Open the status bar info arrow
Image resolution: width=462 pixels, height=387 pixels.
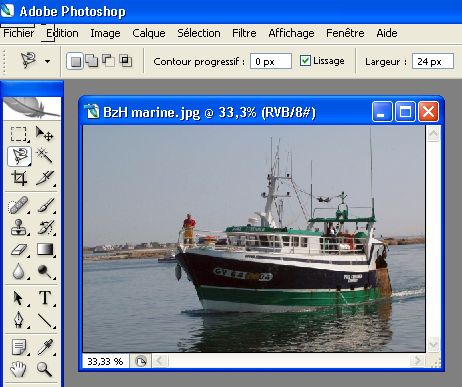point(141,361)
